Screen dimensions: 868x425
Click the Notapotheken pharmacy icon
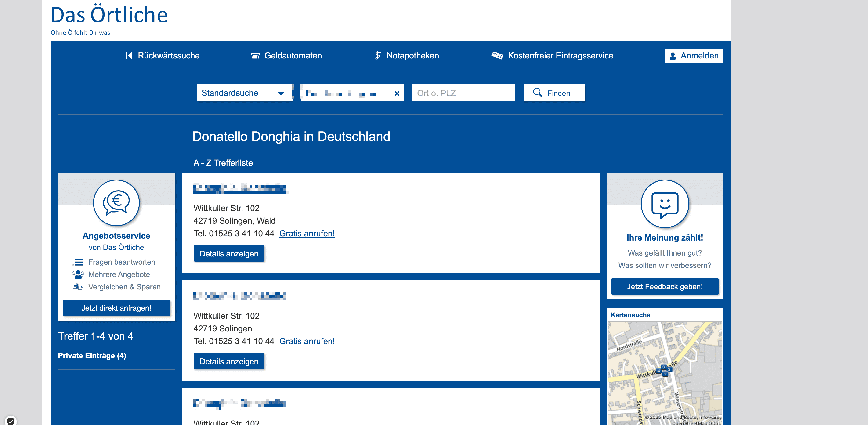point(378,56)
